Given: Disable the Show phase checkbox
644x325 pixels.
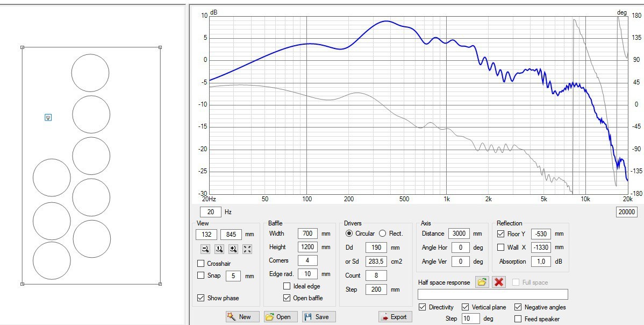Looking at the screenshot, I should (201, 298).
